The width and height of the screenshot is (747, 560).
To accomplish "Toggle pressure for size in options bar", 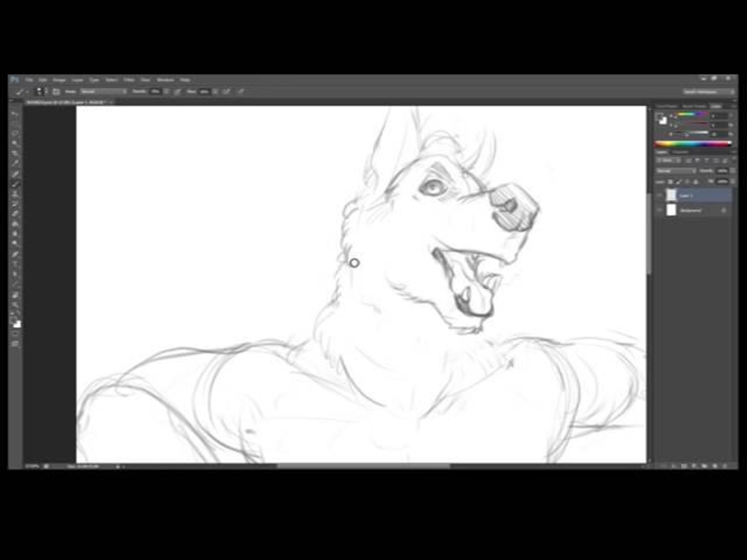I will 241,91.
